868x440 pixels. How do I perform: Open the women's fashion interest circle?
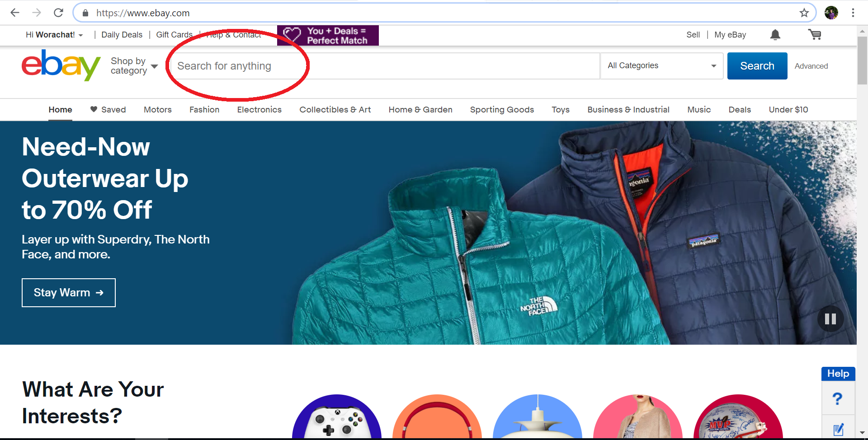(638, 416)
